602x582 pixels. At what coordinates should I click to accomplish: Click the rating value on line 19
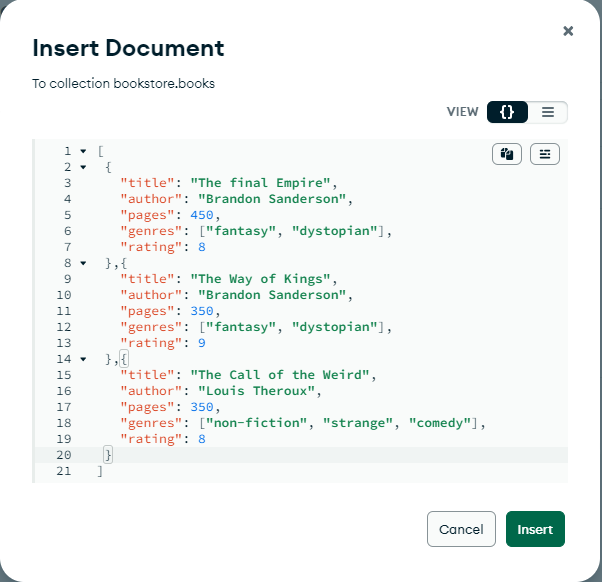coord(202,439)
